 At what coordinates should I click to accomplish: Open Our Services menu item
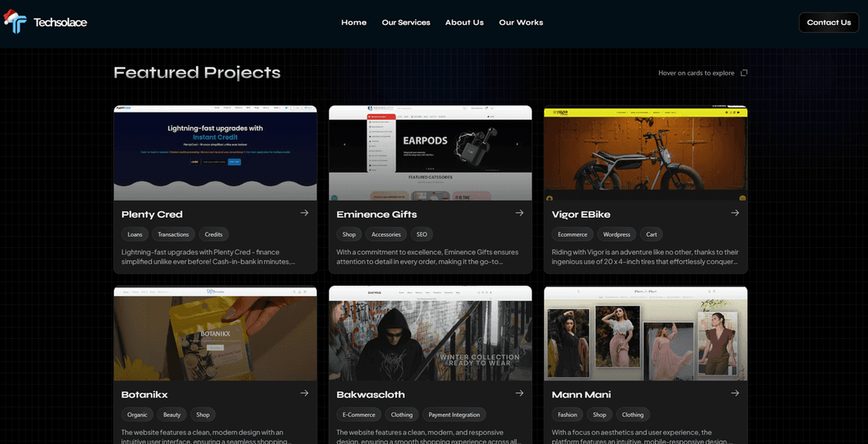coord(406,22)
